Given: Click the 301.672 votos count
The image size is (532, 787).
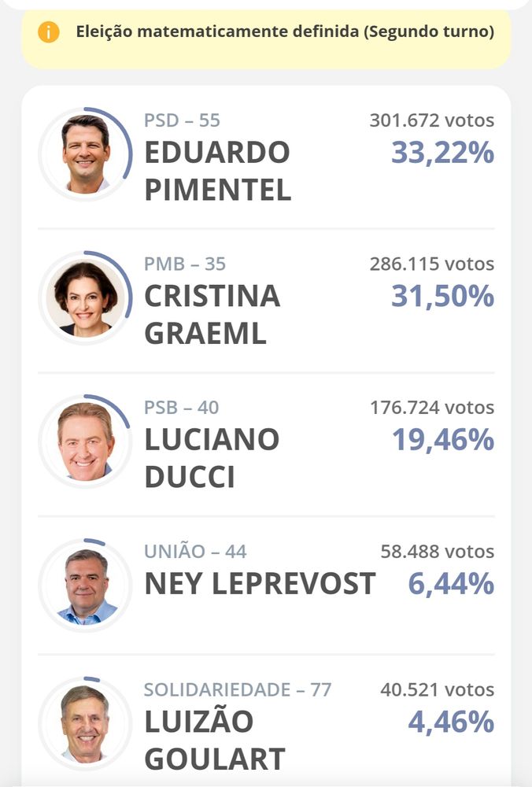Looking at the screenshot, I should (x=432, y=120).
